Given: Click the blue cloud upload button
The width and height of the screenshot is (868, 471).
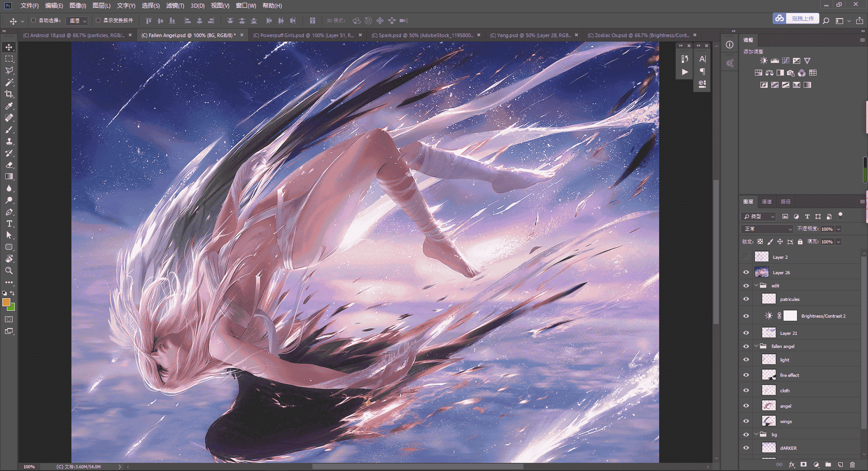Looking at the screenshot, I should [x=780, y=19].
